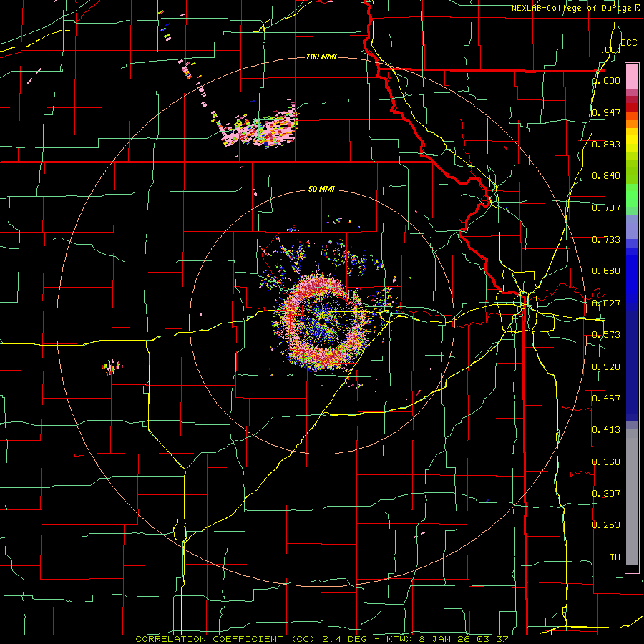
Task: Select the 0.360 legend value
Action: click(x=606, y=462)
